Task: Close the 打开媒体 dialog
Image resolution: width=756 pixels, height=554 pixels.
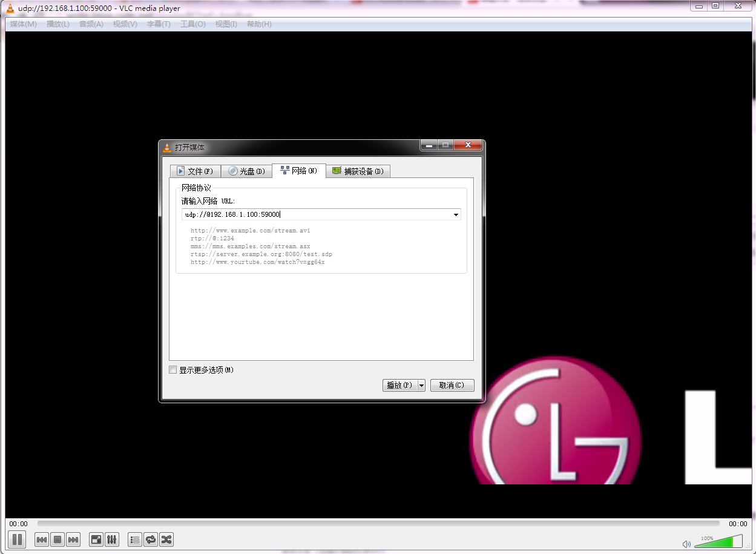Action: [468, 145]
